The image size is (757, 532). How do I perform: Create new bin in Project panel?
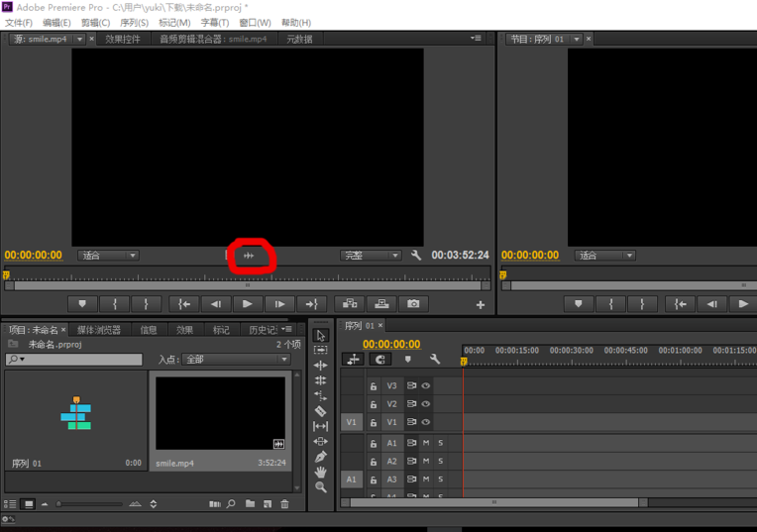[x=250, y=504]
